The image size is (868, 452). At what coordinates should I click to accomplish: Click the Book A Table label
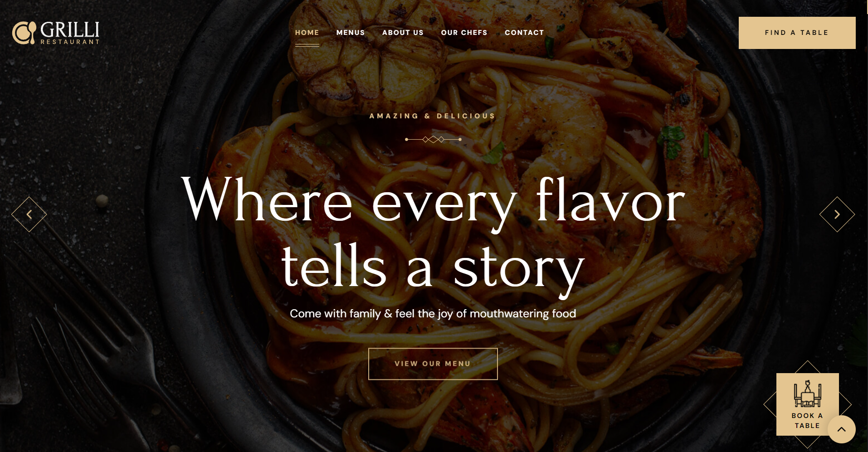(x=807, y=421)
